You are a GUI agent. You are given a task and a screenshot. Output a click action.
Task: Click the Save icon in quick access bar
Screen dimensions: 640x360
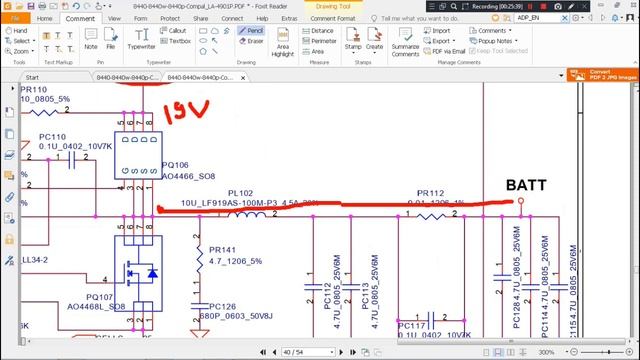pos(31,6)
